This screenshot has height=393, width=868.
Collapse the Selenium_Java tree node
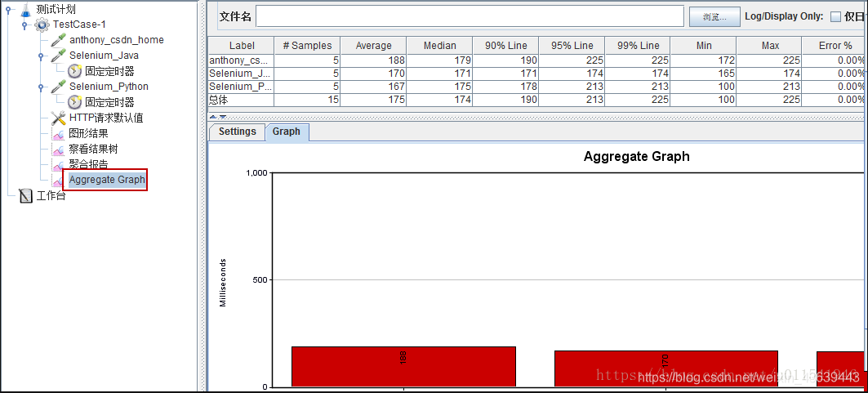pos(41,56)
